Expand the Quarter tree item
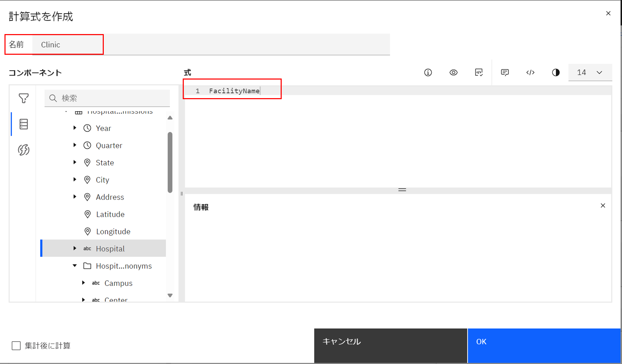The height and width of the screenshot is (364, 622). [x=75, y=145]
